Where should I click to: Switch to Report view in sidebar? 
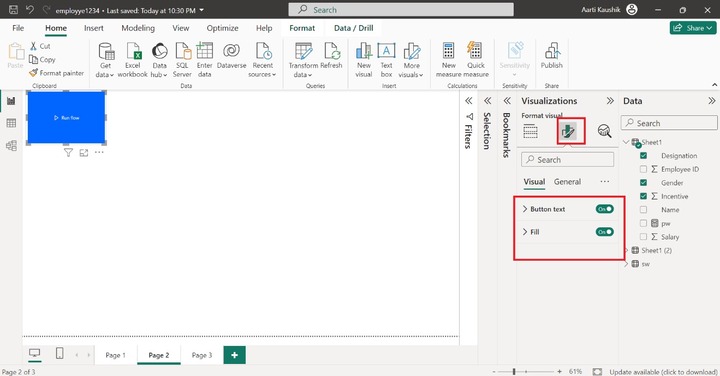tap(11, 101)
